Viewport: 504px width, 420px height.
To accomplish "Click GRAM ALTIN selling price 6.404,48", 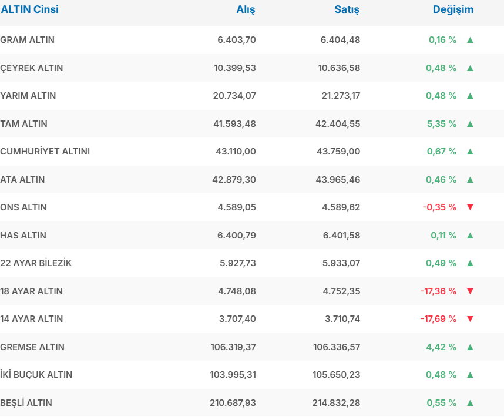I will pos(340,40).
